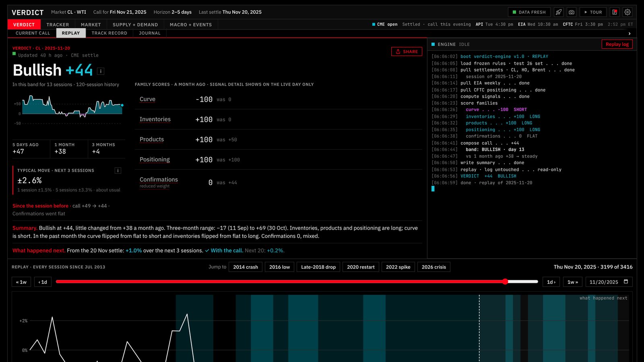Step back one day in replay
644x362 pixels.
[43, 282]
